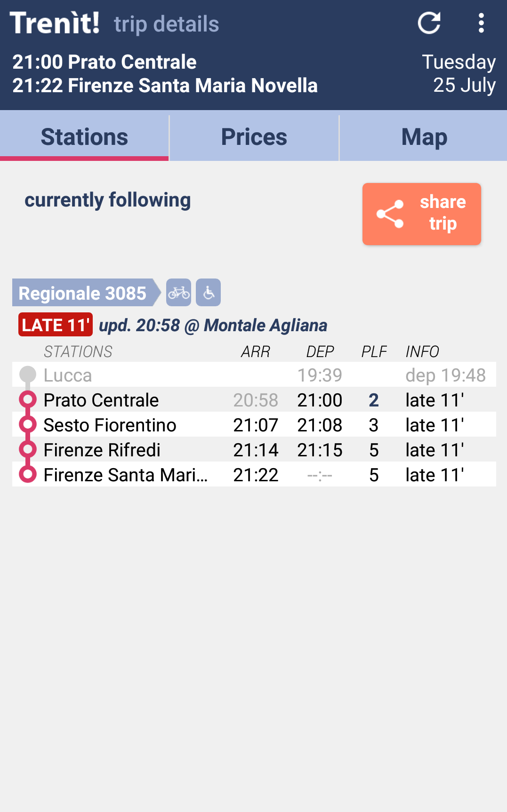507x812 pixels.
Task: Tap the Regionale 3085 train label
Action: point(83,293)
